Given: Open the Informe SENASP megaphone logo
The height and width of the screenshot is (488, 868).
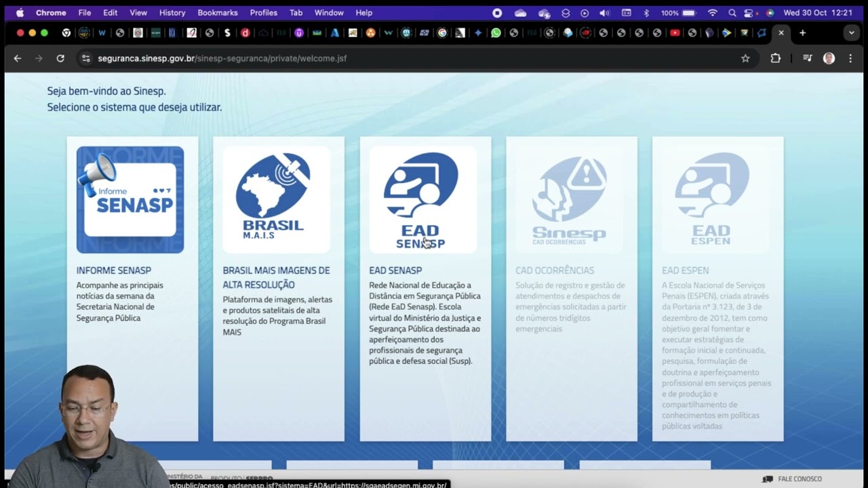Looking at the screenshot, I should (130, 200).
